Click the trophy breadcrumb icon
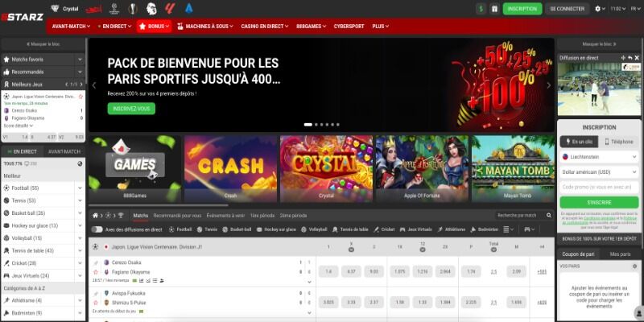The image size is (644, 322). pyautogui.click(x=121, y=215)
